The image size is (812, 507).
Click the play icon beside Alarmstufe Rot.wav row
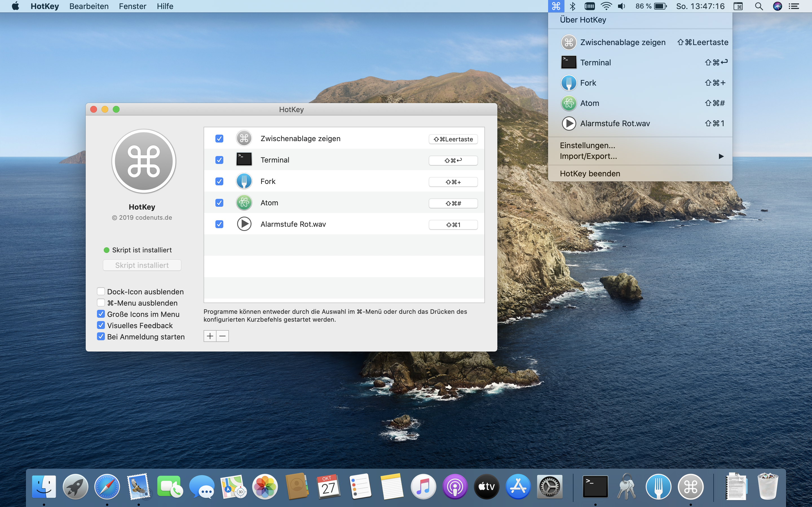(x=244, y=224)
